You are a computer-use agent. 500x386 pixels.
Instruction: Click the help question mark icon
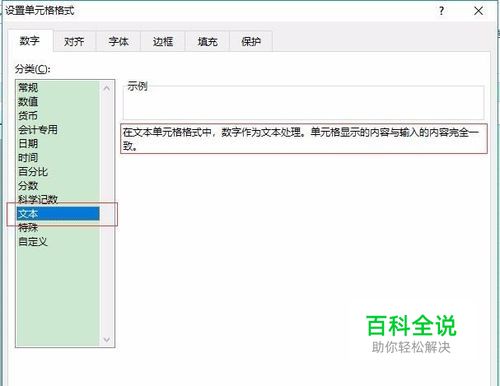point(441,11)
